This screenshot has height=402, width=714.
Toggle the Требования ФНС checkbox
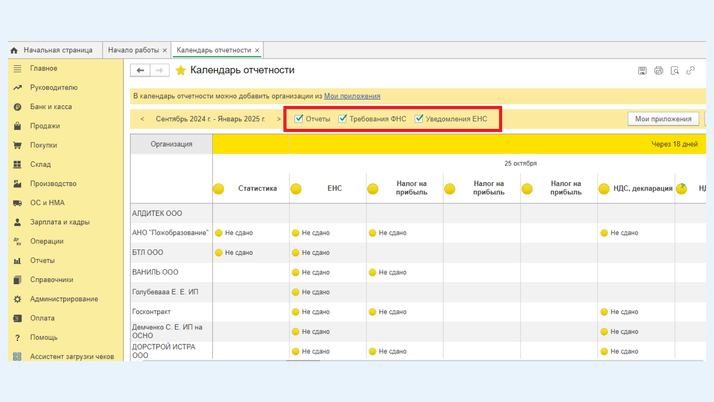click(x=343, y=119)
